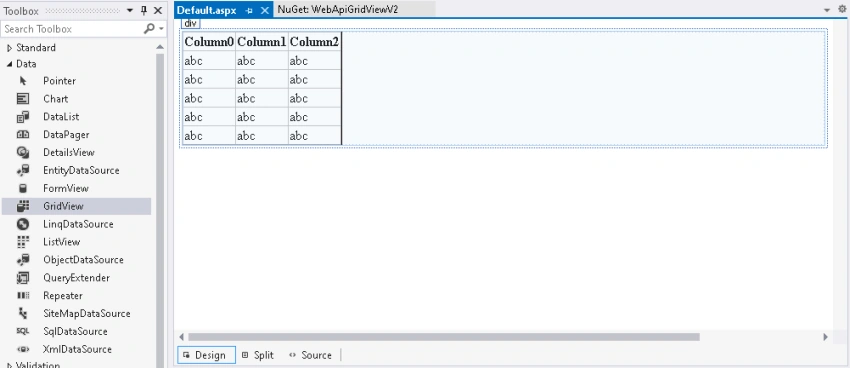850x368 pixels.
Task: Click the Column0 header cell
Action: click(x=209, y=42)
